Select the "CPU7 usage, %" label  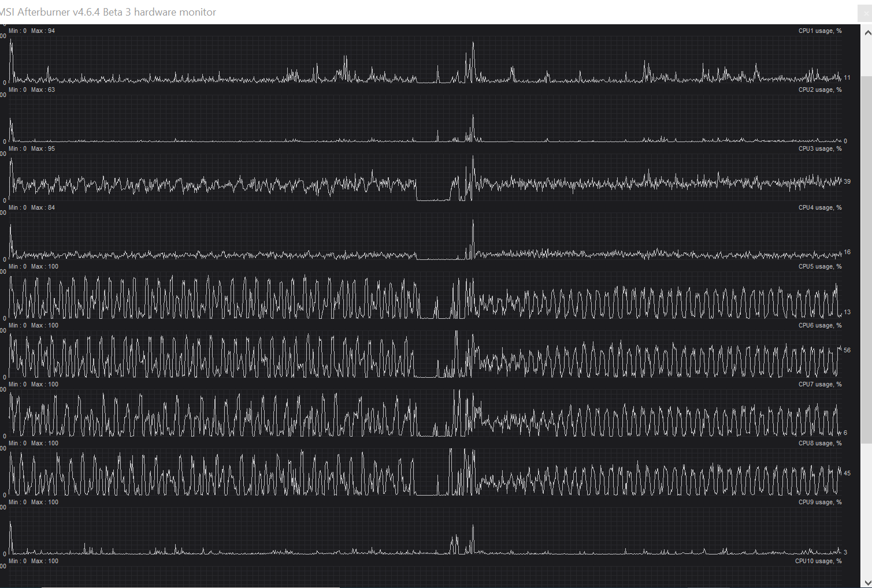(820, 385)
